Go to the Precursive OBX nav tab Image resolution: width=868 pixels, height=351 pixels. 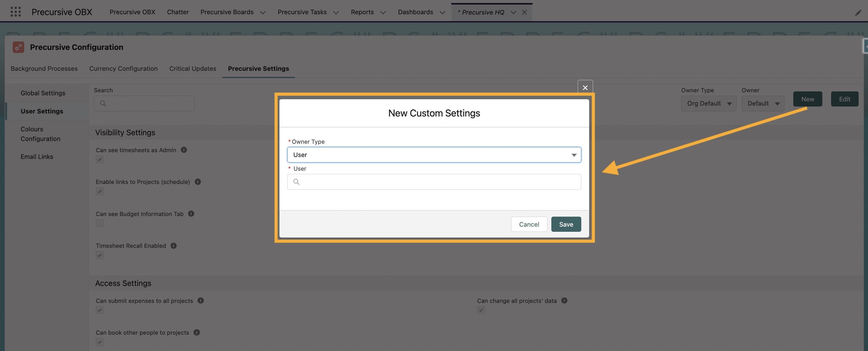point(132,12)
